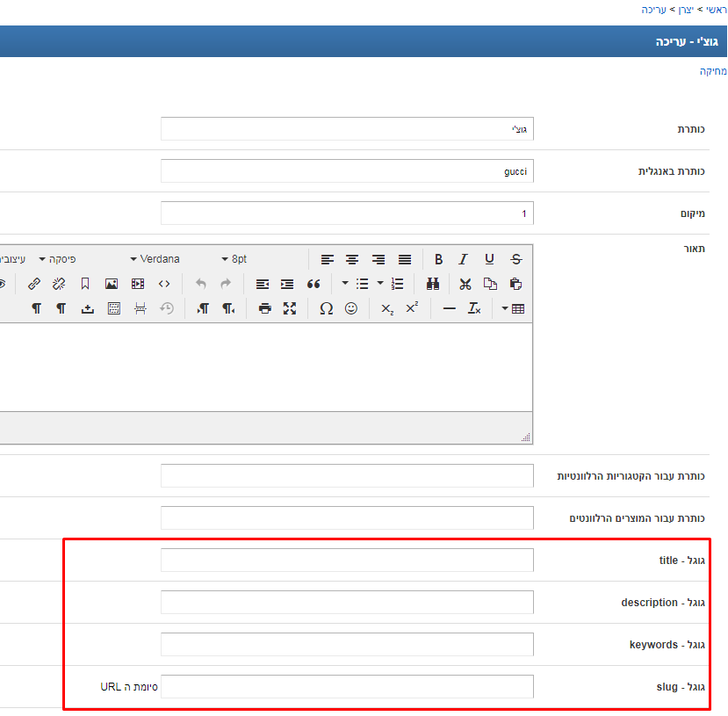Image resolution: width=728 pixels, height=716 pixels.
Task: Open the bullet list style dropdown arrow
Action: click(345, 283)
